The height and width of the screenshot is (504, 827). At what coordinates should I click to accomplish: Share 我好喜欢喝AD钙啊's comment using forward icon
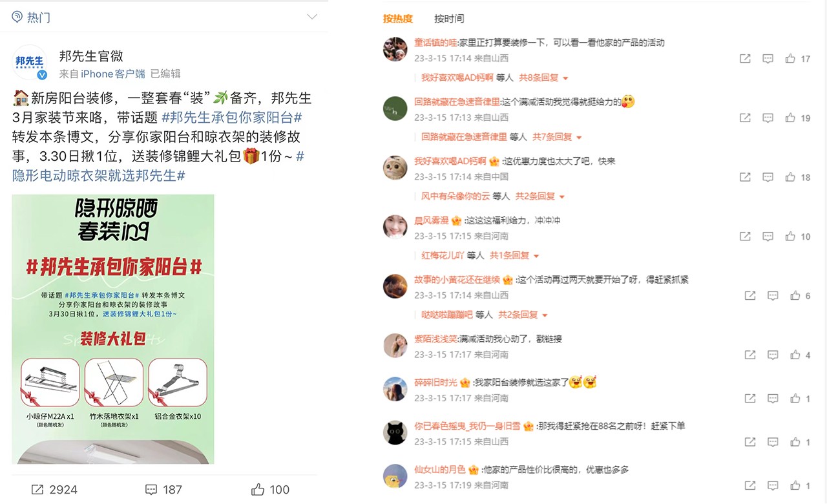point(745,177)
